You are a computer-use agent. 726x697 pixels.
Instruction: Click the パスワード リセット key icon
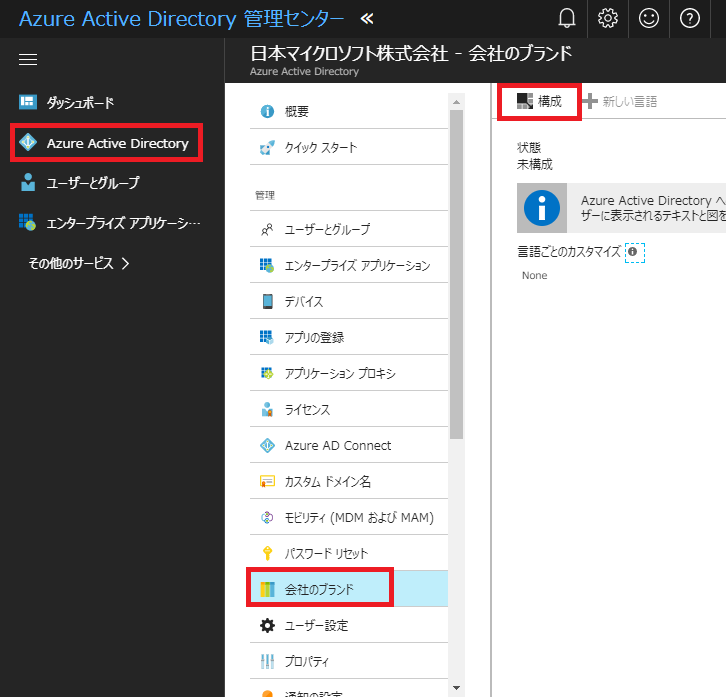[x=267, y=553]
